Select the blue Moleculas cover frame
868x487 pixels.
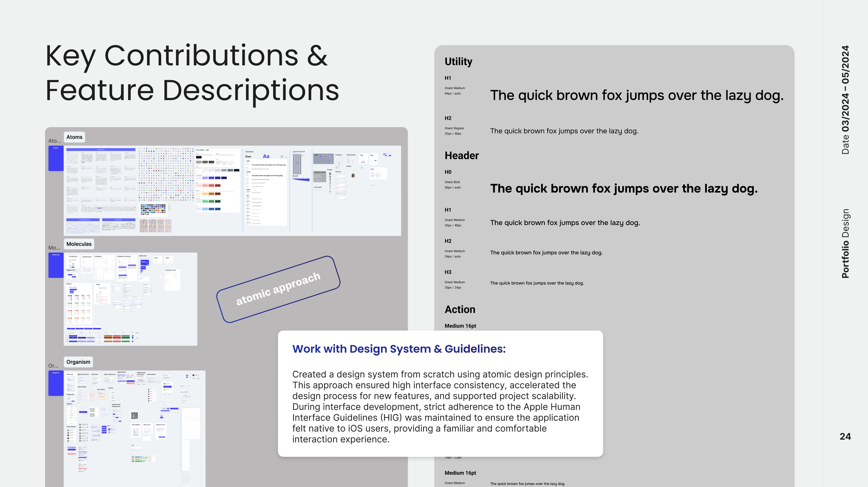click(x=56, y=265)
